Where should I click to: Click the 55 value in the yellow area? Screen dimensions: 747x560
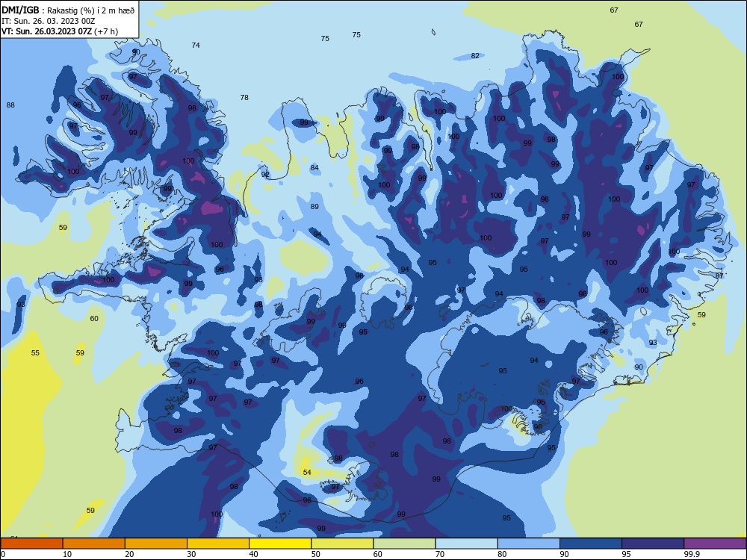(35, 353)
